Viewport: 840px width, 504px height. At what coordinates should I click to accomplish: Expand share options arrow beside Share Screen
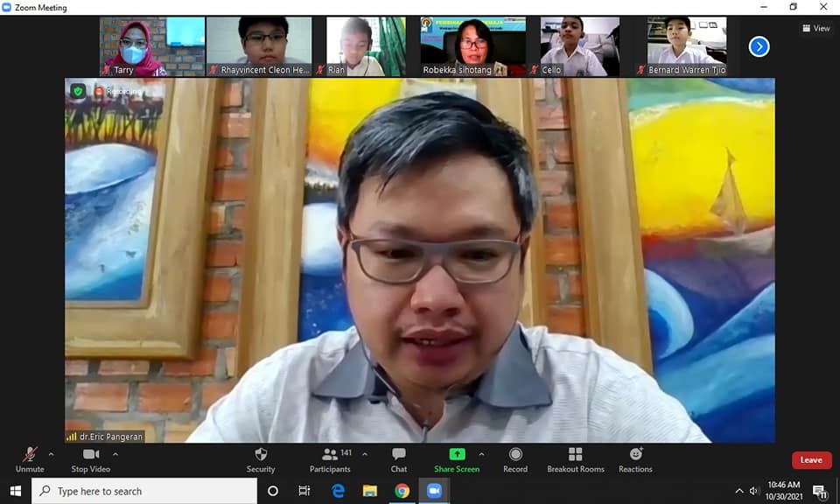point(481,454)
